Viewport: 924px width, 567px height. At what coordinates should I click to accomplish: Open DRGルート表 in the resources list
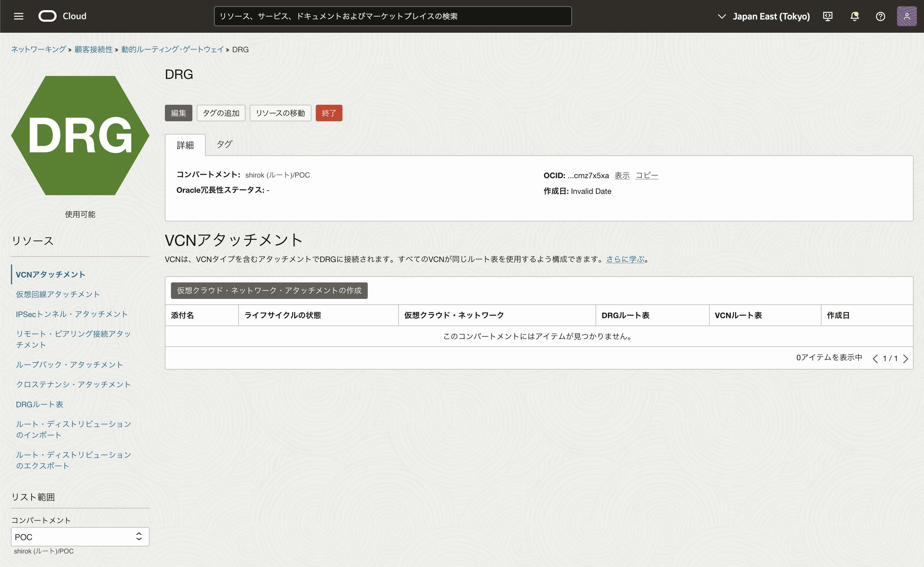(x=39, y=404)
